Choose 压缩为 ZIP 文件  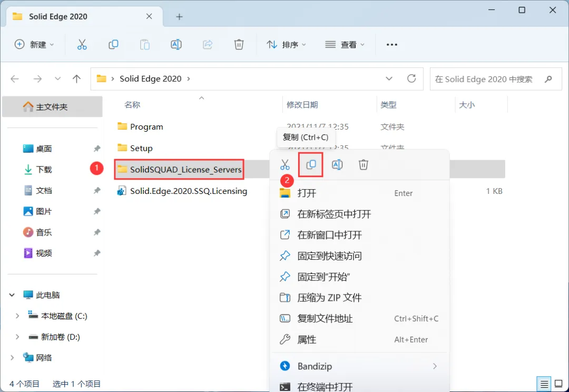359,298
